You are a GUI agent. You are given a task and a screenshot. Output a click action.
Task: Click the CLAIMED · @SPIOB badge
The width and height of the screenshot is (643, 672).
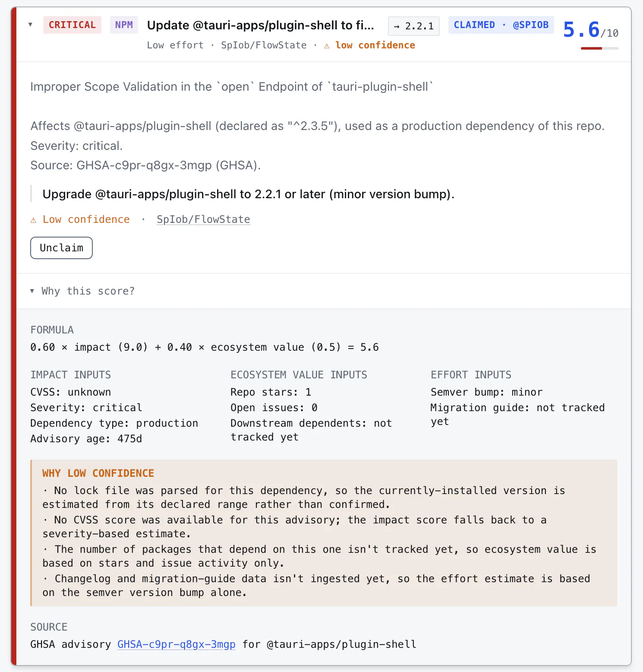click(501, 25)
